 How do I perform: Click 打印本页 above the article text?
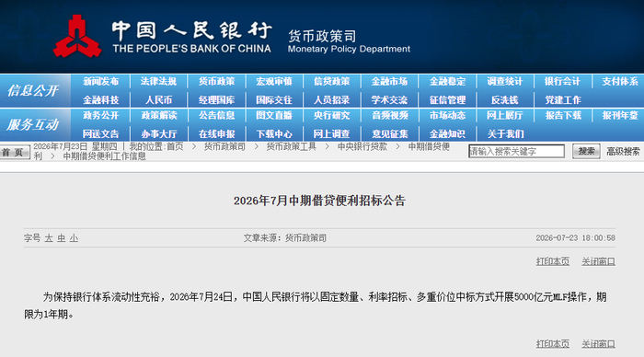pos(553,261)
